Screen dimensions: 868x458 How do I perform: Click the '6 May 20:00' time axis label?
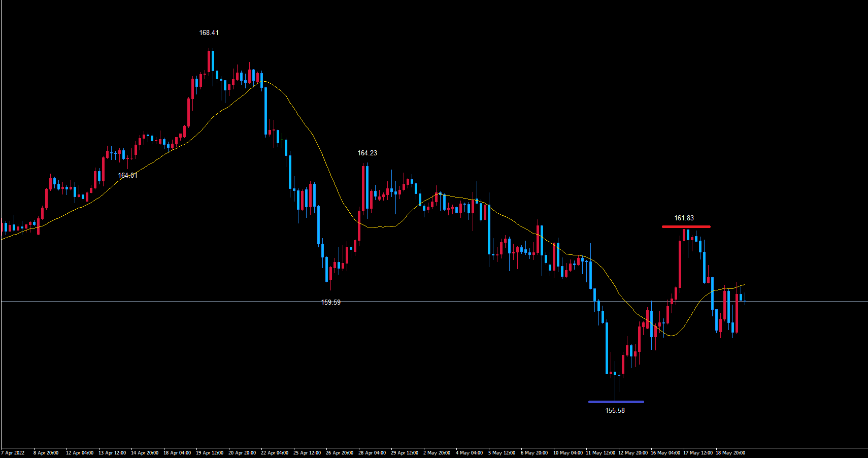click(x=534, y=453)
